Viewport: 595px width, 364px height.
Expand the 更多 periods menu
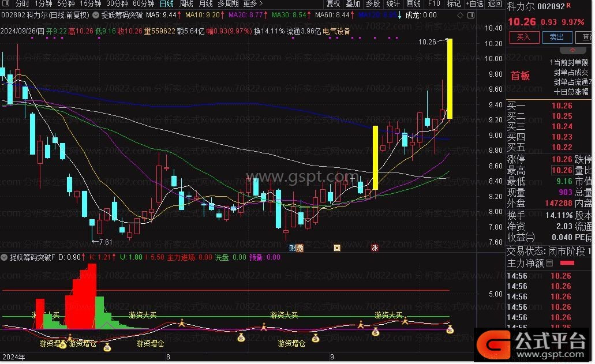coord(253,4)
